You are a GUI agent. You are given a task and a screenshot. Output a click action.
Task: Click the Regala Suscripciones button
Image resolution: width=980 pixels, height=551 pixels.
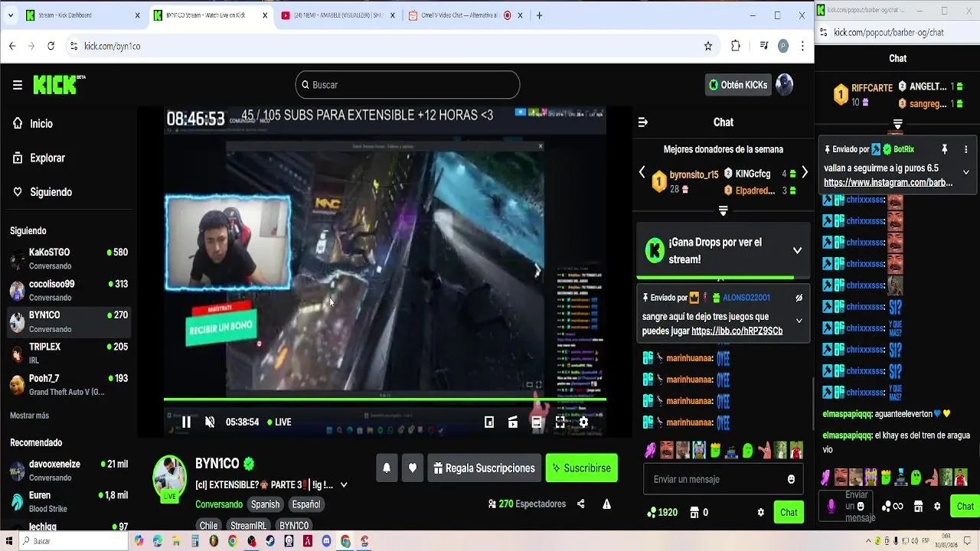[484, 468]
